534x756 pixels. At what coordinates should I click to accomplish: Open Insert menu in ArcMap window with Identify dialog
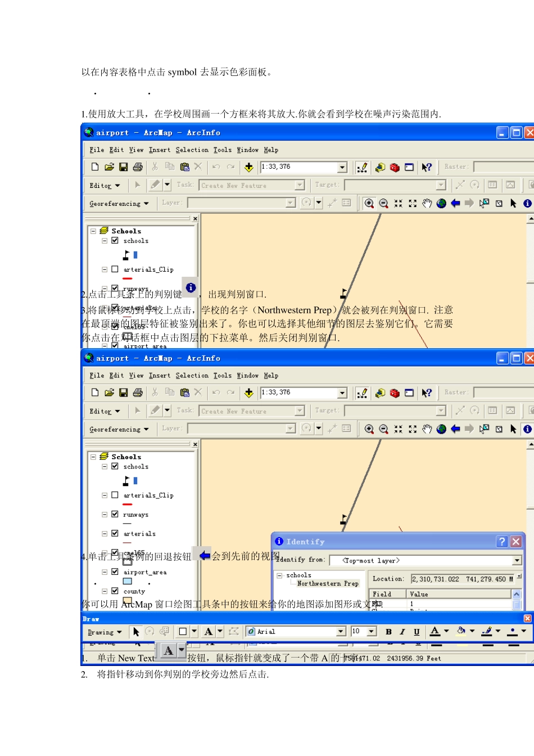click(x=160, y=375)
